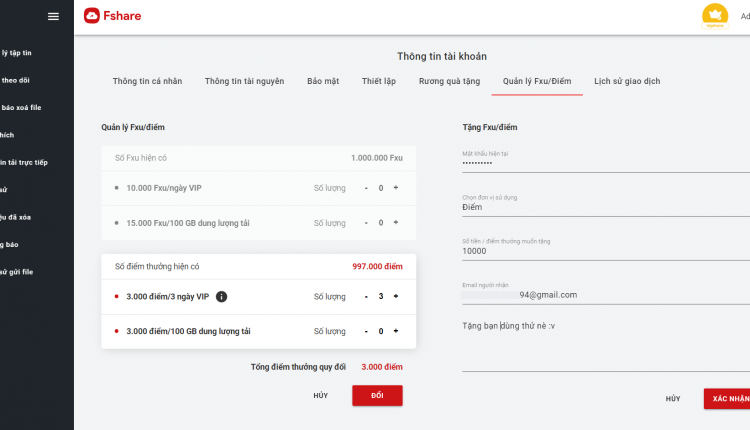Viewport: 750px width, 430px height.
Task: Click info icon beside 3 ngày VIP
Action: 221,297
